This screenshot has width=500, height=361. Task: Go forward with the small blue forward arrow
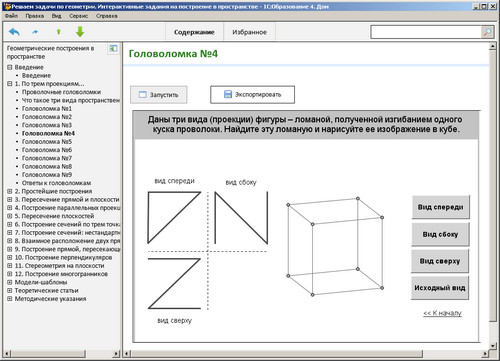click(35, 32)
